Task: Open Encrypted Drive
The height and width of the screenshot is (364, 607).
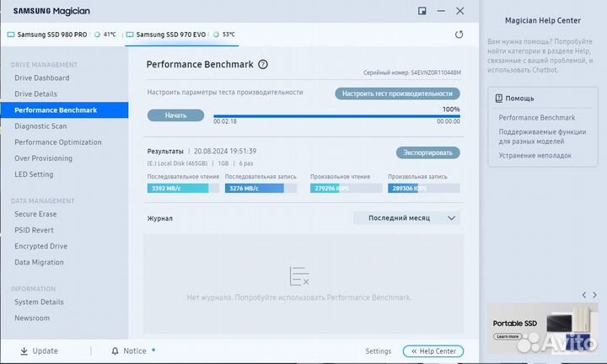Action: (41, 246)
